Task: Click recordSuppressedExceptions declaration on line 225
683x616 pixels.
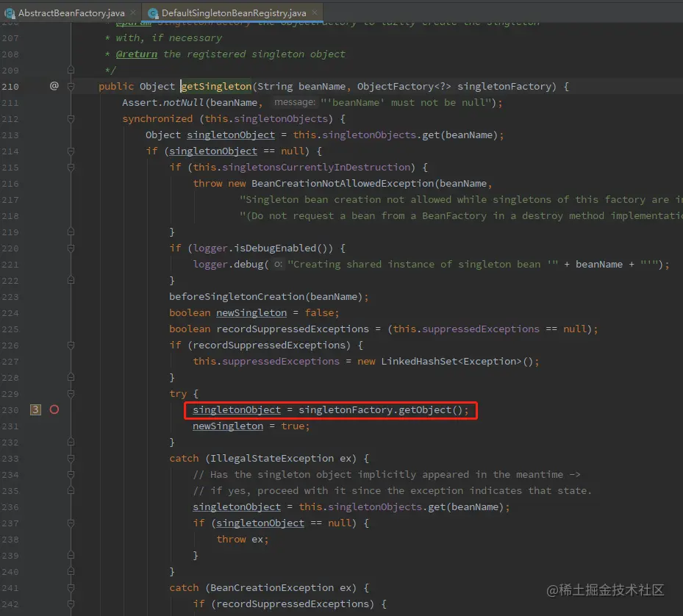Action: (x=293, y=329)
